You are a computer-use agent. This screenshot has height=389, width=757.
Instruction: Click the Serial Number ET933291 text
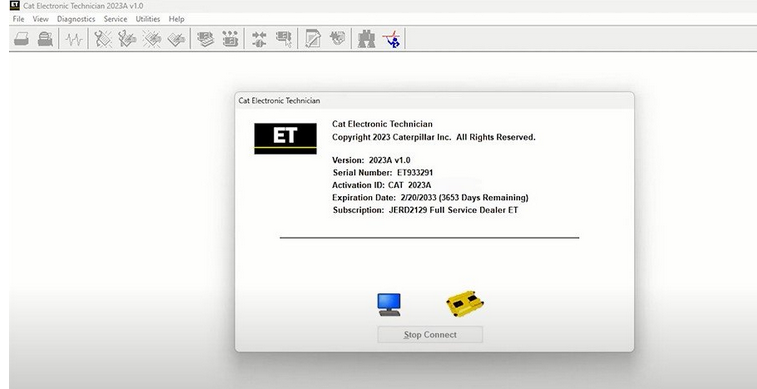[x=383, y=172]
